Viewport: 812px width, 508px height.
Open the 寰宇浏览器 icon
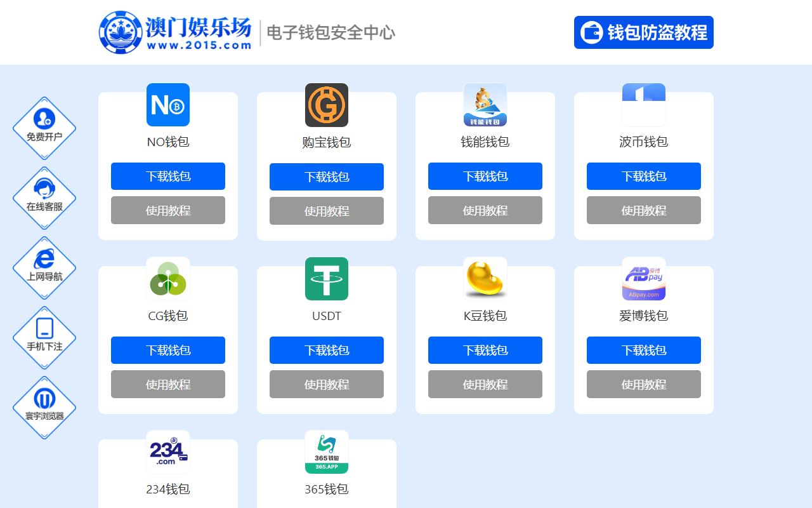tap(44, 408)
